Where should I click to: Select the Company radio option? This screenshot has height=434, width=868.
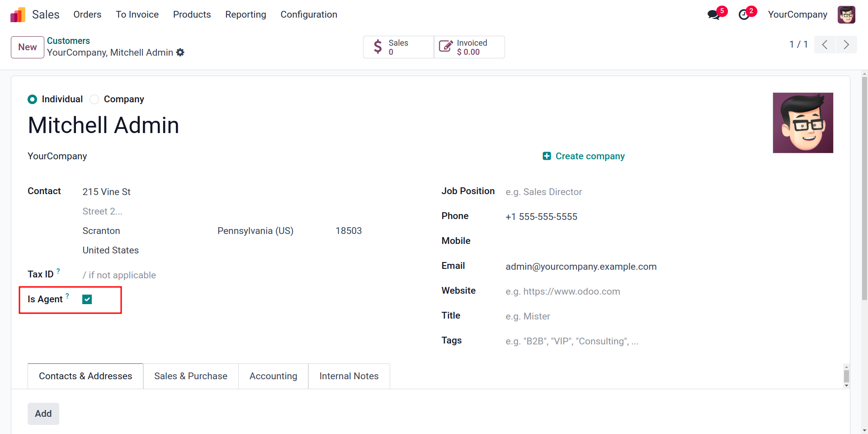click(x=94, y=99)
